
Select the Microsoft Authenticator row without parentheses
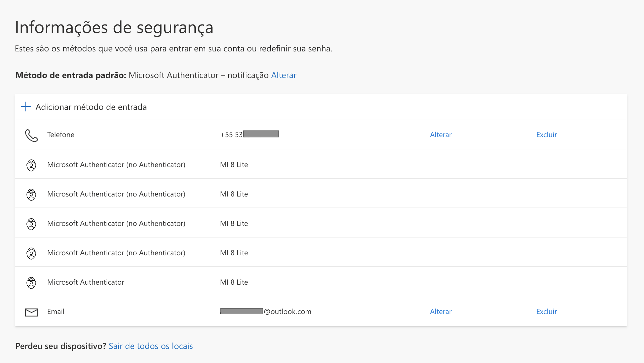click(x=86, y=282)
